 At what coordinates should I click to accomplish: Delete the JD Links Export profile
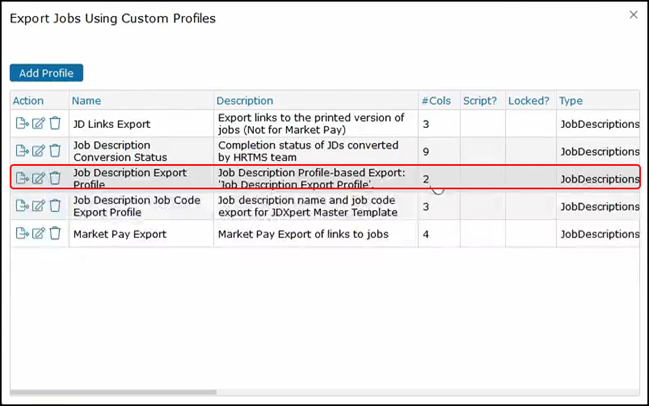(55, 124)
